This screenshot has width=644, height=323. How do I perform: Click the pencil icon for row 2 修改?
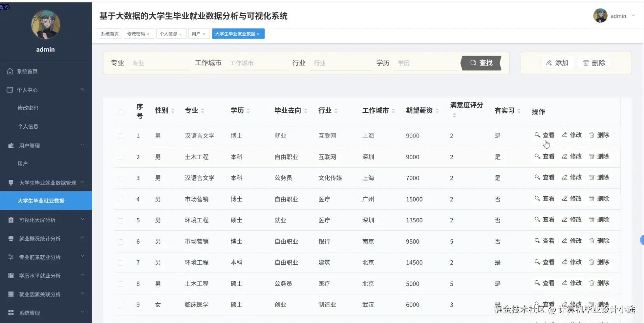564,156
